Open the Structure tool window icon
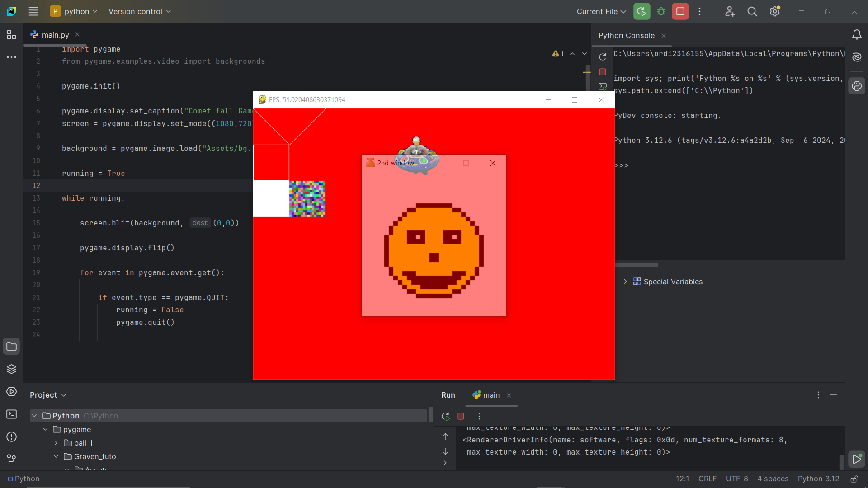The image size is (868, 488). 11,35
